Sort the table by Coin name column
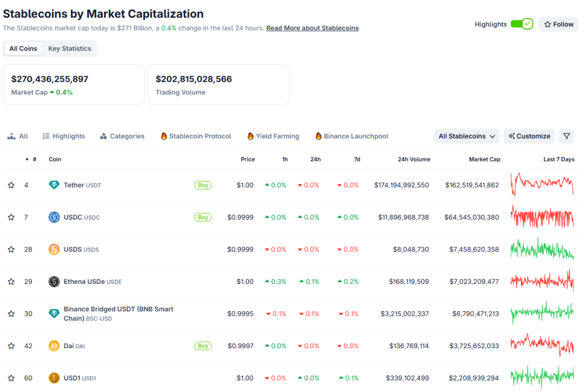The height and width of the screenshot is (392, 583). 55,159
